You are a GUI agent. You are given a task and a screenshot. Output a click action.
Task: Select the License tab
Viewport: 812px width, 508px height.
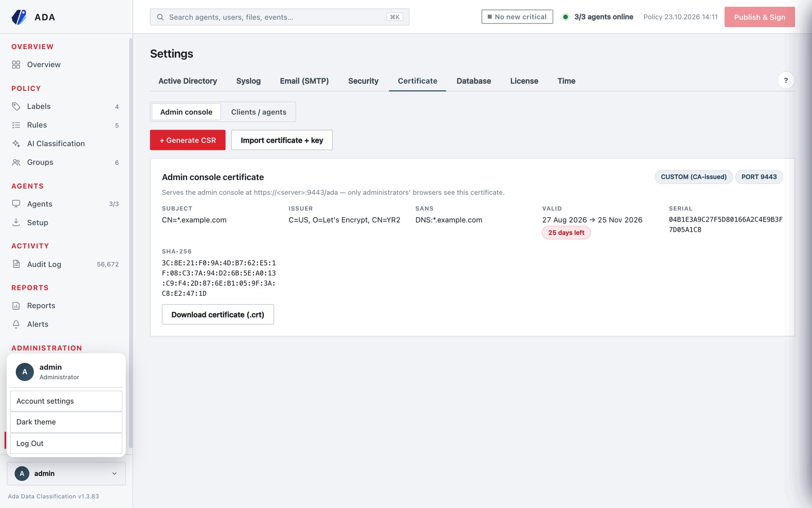pos(524,81)
